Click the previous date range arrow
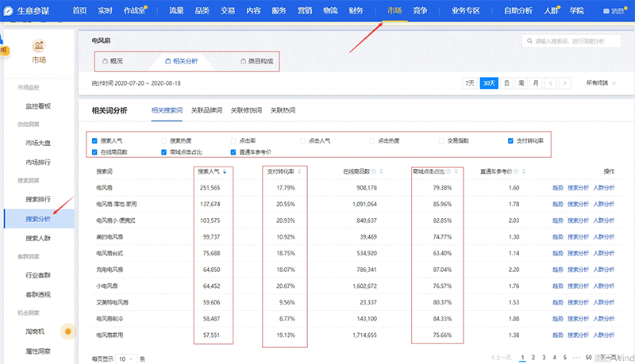The height and width of the screenshot is (364, 635). pos(551,82)
